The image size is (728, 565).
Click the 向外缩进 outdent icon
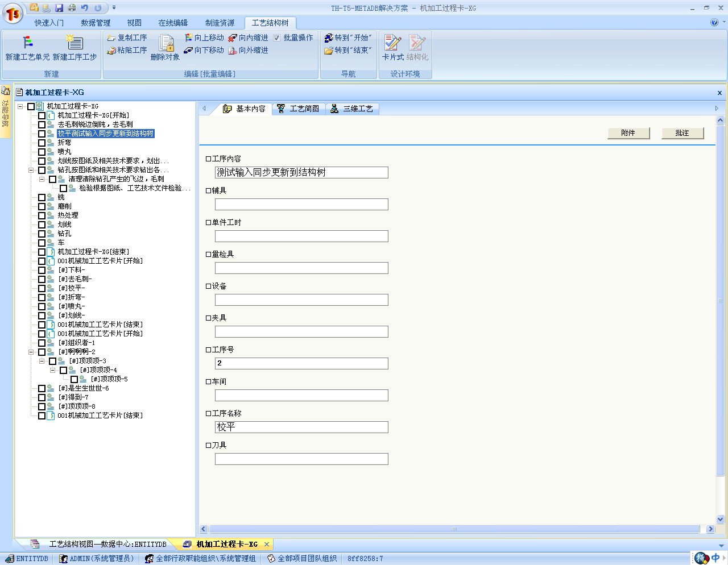(x=233, y=51)
